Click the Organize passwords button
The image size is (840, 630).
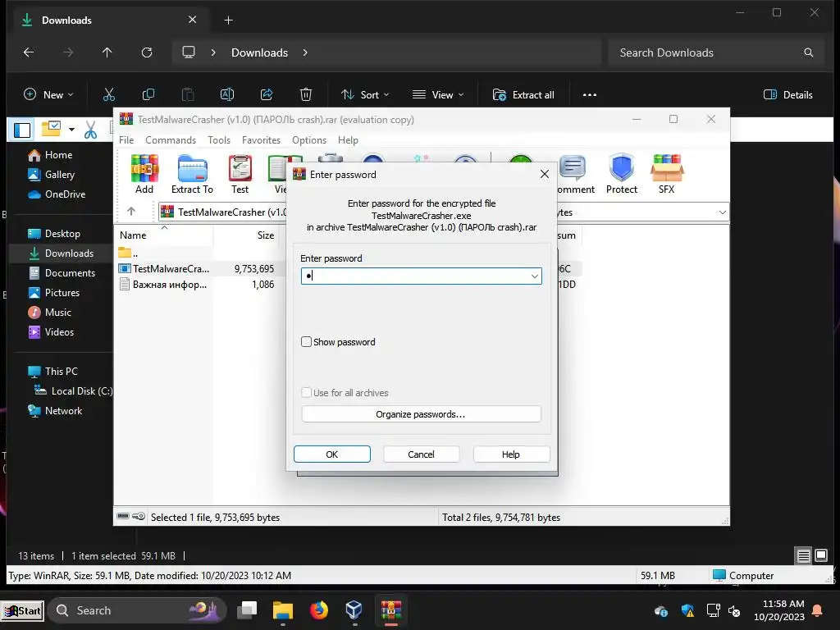[x=421, y=414]
